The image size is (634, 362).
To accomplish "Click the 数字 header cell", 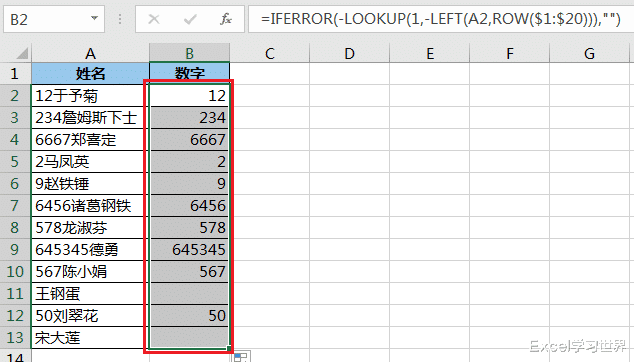I will tap(189, 74).
